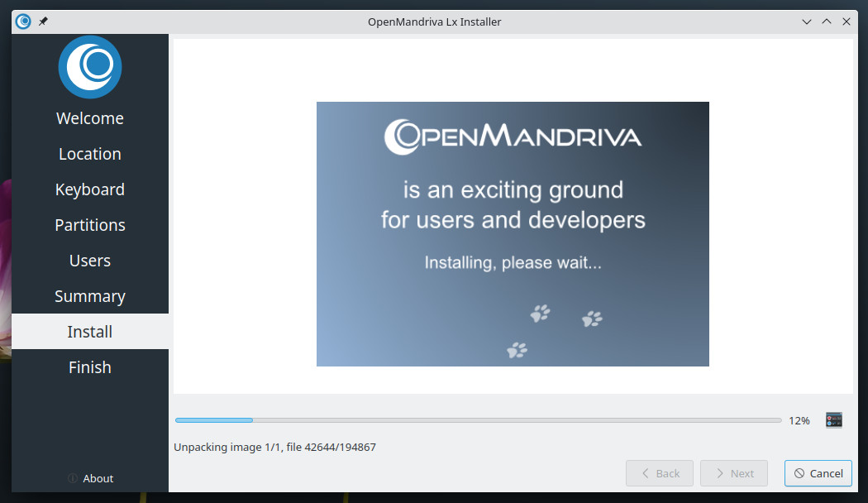Close the OpenMandriva Lx Installer window
868x503 pixels.
pyautogui.click(x=847, y=22)
